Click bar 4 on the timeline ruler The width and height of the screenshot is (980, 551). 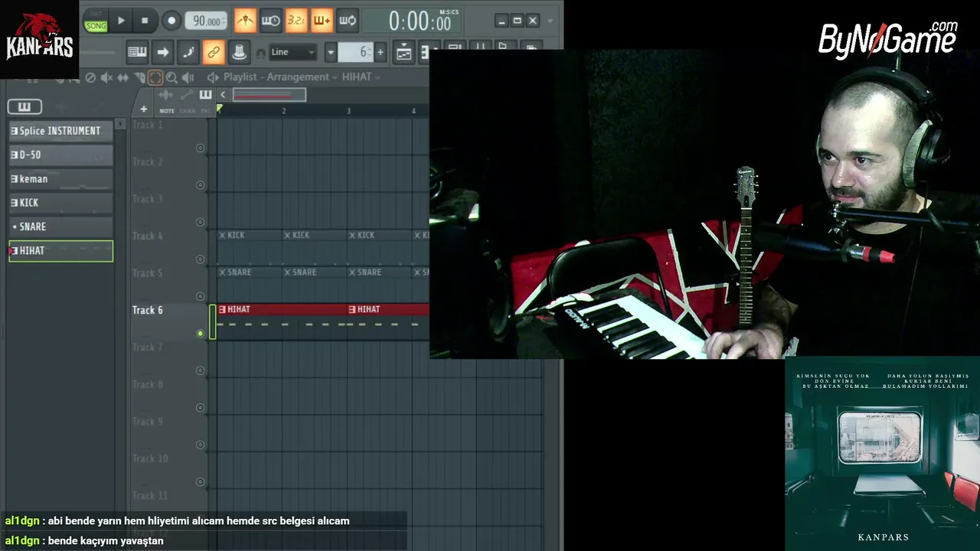coord(414,111)
